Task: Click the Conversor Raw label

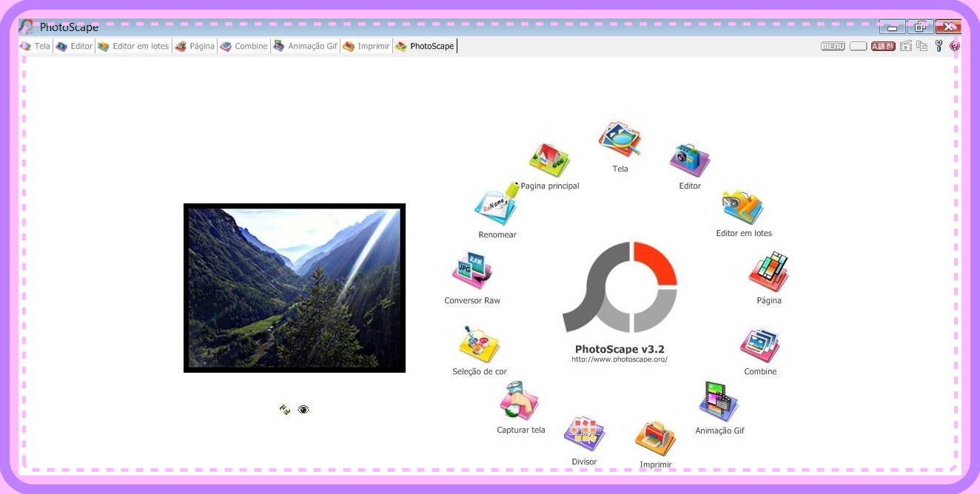Action: pyautogui.click(x=472, y=300)
